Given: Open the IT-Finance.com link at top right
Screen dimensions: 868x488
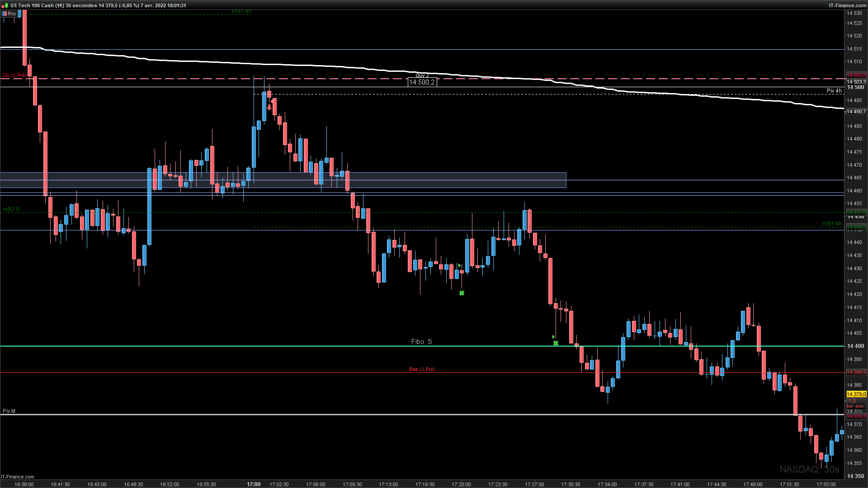Looking at the screenshot, I should tap(847, 5).
